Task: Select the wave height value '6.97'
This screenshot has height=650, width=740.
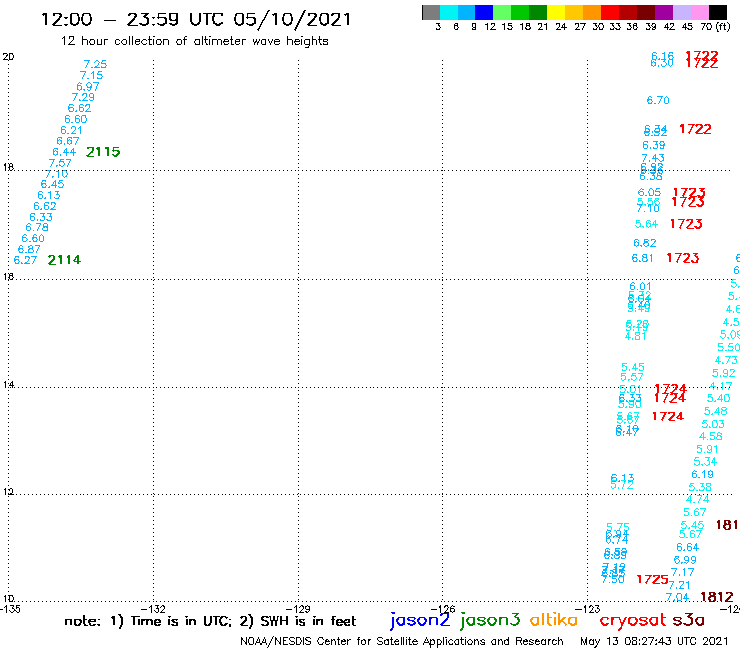Action: (88, 86)
